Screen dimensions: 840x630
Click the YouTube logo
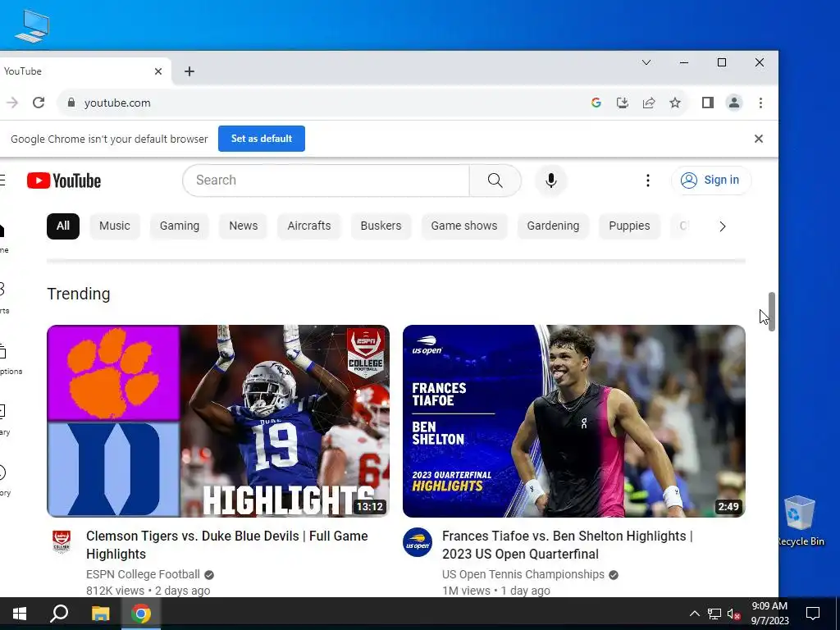[64, 180]
